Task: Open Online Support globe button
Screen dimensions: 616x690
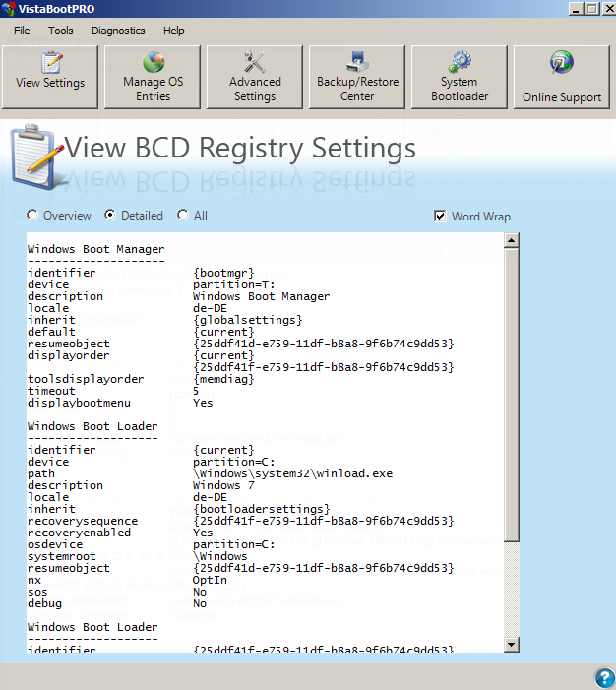Action: [562, 77]
